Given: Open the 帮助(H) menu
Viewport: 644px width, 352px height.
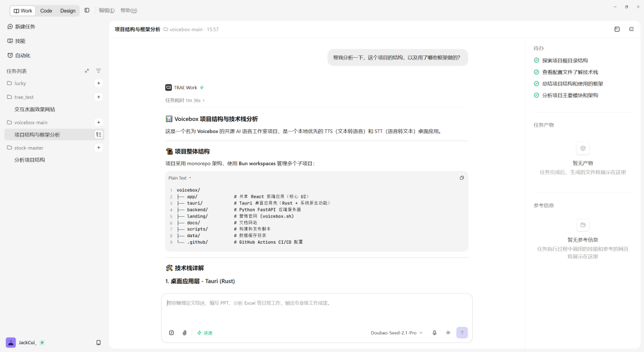Looking at the screenshot, I should click(x=129, y=10).
